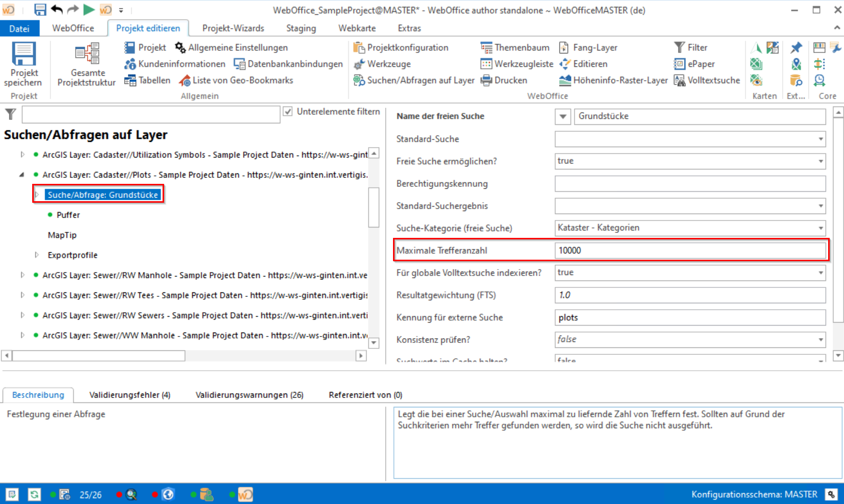Select the Themenbaum configuration icon
Image resolution: width=844 pixels, height=504 pixels.
point(486,47)
